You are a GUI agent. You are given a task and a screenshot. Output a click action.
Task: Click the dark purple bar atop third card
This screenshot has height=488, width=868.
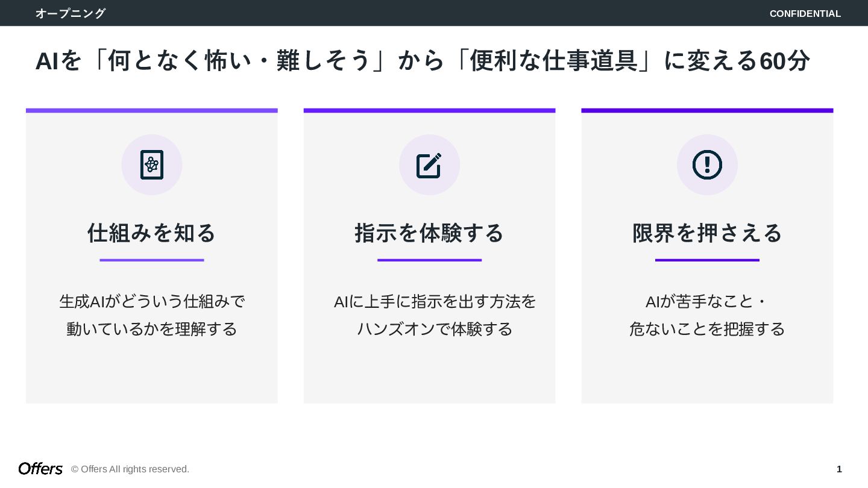[707, 111]
